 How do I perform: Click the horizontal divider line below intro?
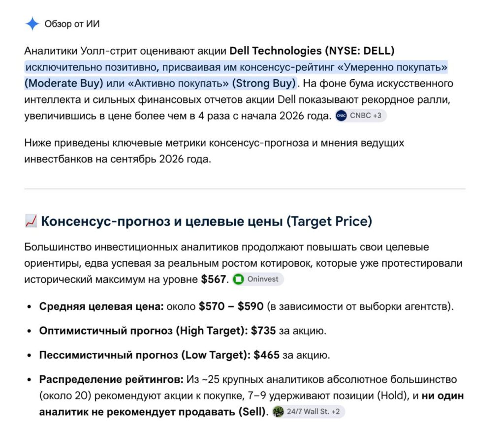pyautogui.click(x=245, y=189)
